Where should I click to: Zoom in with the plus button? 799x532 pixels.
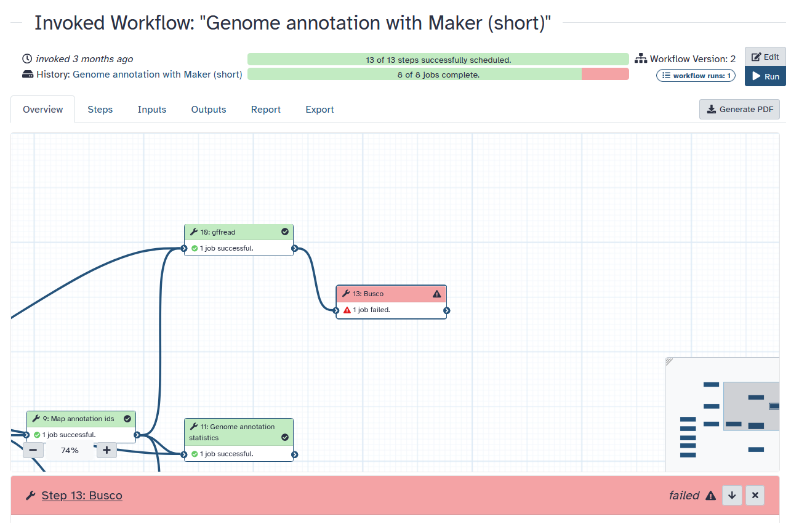tap(106, 450)
